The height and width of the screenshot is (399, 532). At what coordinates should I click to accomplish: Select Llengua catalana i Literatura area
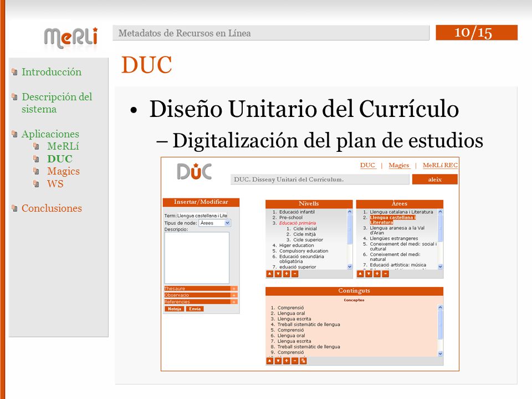(x=401, y=212)
